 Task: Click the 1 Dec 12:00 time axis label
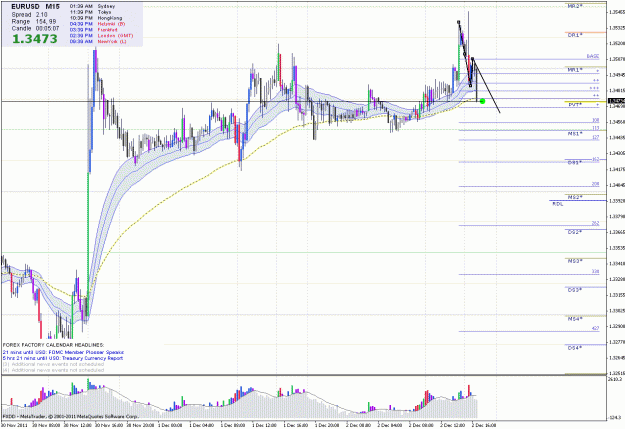(x=265, y=425)
